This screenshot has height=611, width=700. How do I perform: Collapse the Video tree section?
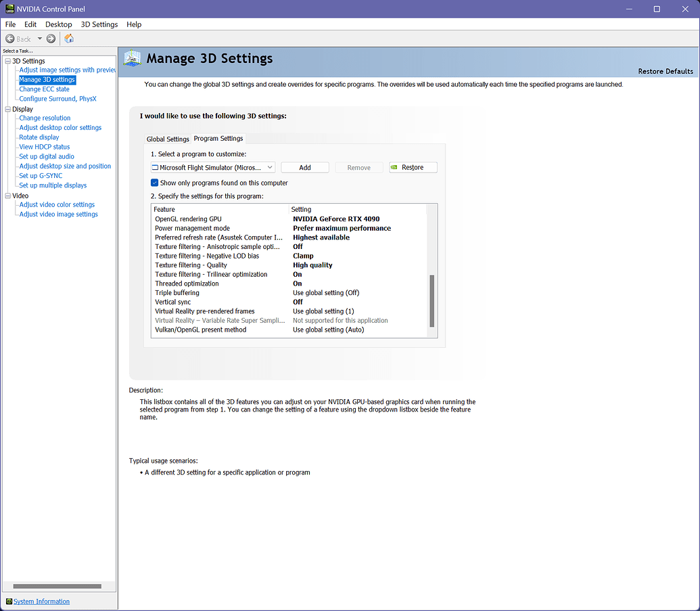7,195
